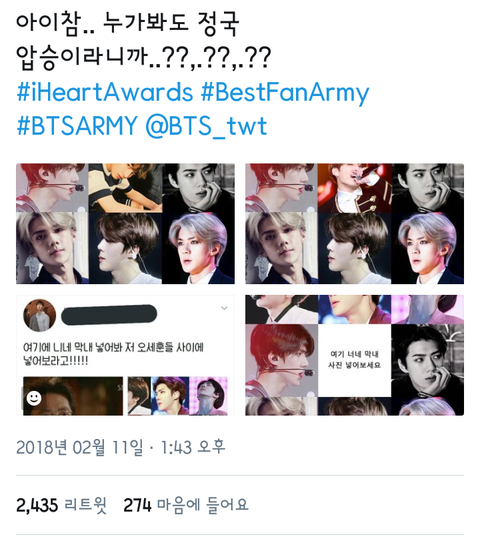The width and height of the screenshot is (480, 547).
Task: Open the quoted tweet screenshot image
Action: point(125,355)
